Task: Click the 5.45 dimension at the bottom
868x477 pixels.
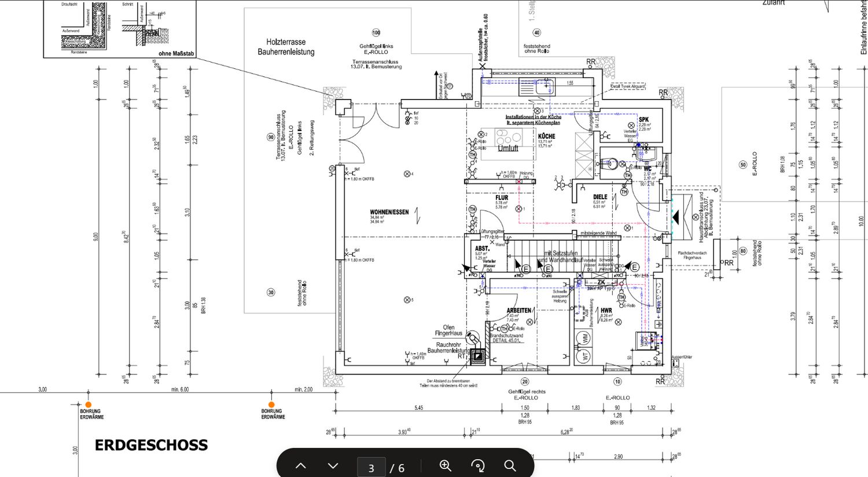Action: click(x=418, y=408)
